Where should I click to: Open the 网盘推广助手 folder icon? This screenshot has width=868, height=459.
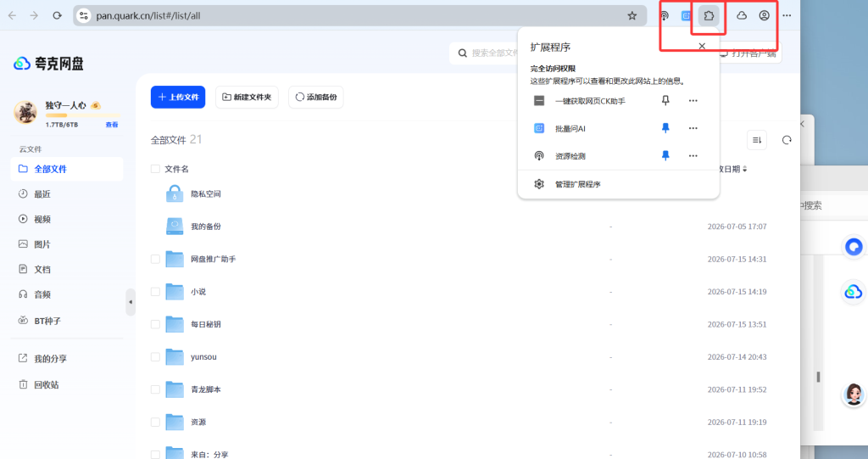175,259
